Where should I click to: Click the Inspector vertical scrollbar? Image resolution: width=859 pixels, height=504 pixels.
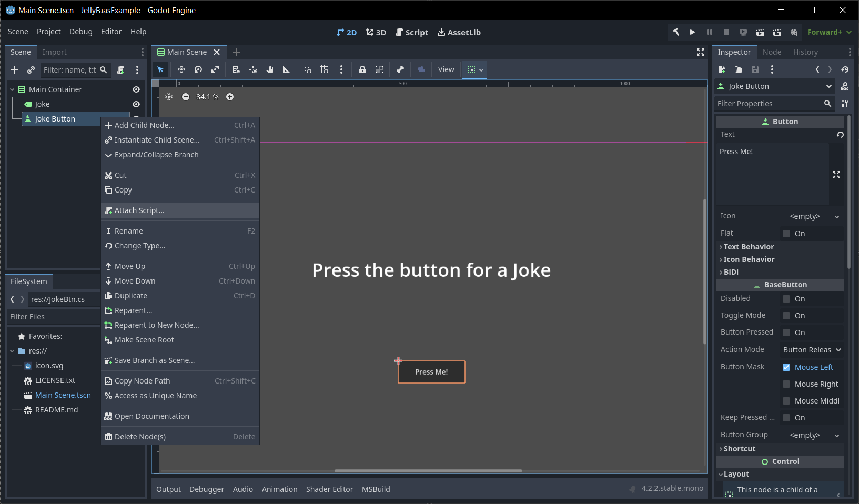coord(848,192)
